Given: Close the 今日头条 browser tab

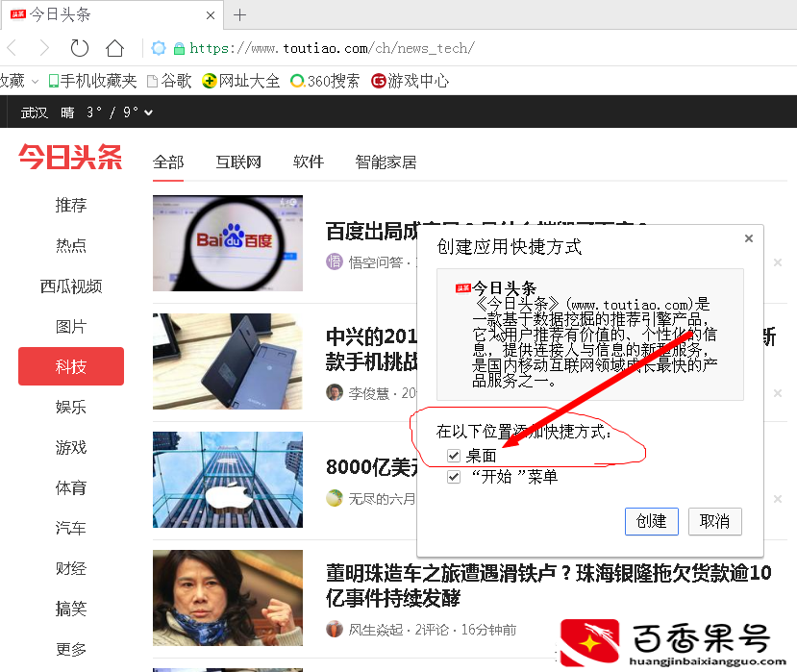Looking at the screenshot, I should (x=211, y=15).
